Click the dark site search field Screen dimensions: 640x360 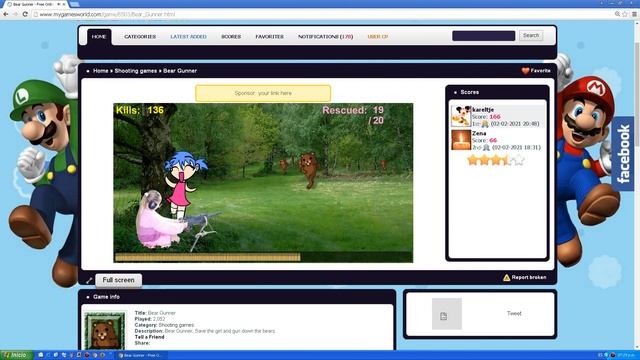483,36
